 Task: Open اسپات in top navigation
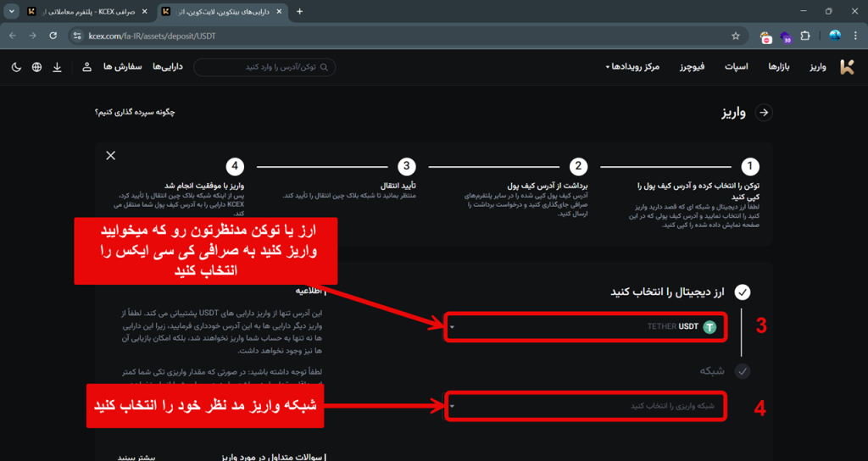tap(737, 67)
